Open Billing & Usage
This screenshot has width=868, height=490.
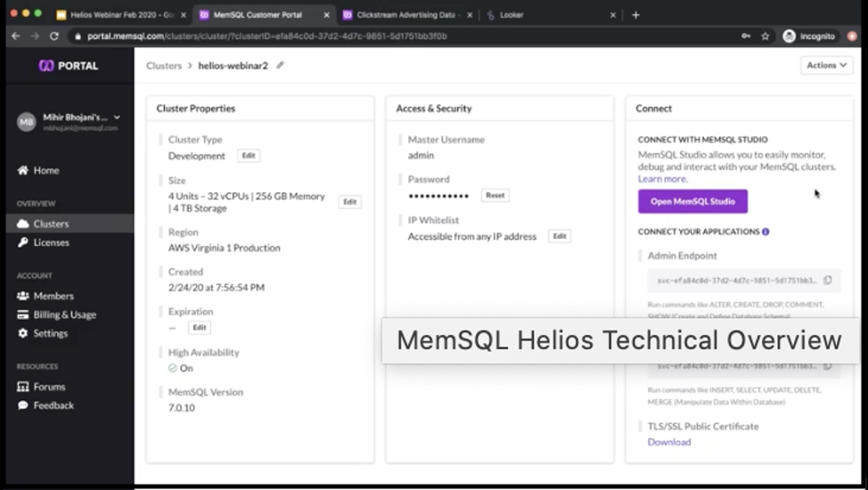65,314
